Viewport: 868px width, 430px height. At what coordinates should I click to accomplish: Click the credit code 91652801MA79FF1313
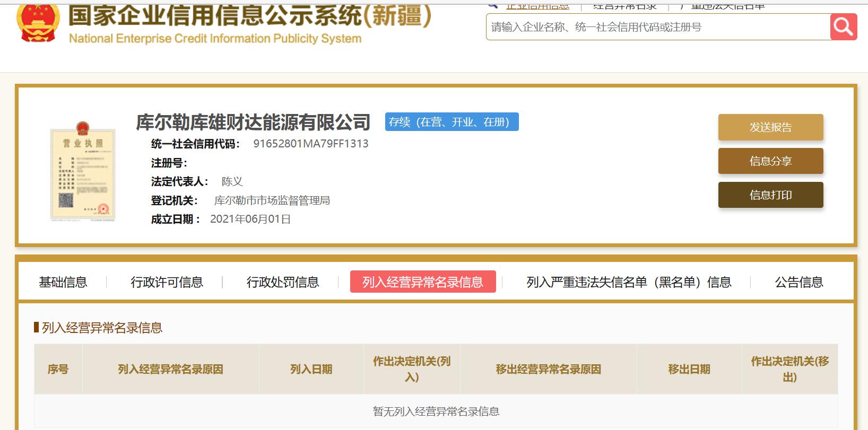311,144
